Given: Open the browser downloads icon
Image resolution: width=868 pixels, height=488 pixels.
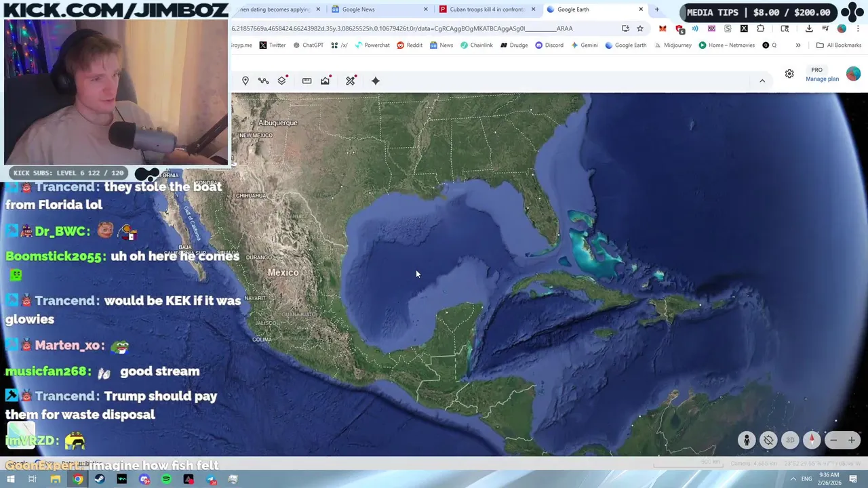Looking at the screenshot, I should (x=809, y=28).
